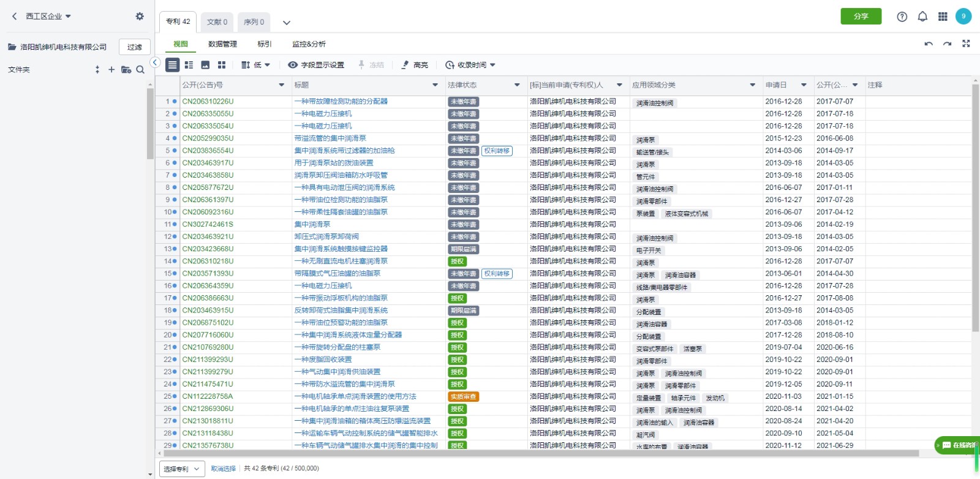The height and width of the screenshot is (479, 980).
Task: Open title 一种带故障检测功能的分配器
Action: (341, 102)
